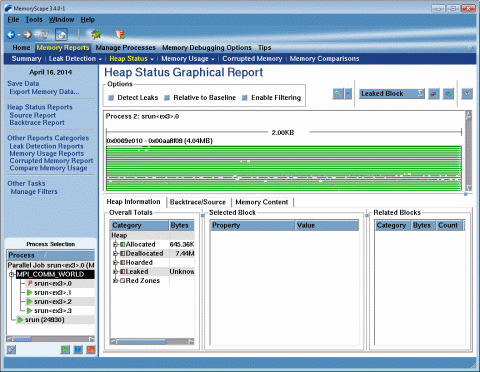Open the forward button history dropdown arrow
480x372 pixels.
pyautogui.click(x=35, y=35)
